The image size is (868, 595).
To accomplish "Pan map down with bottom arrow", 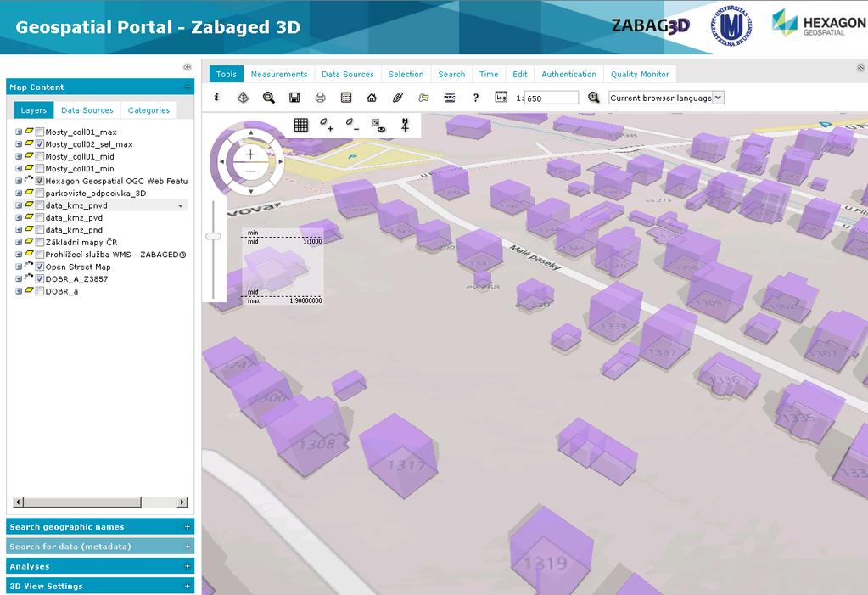I will [251, 191].
